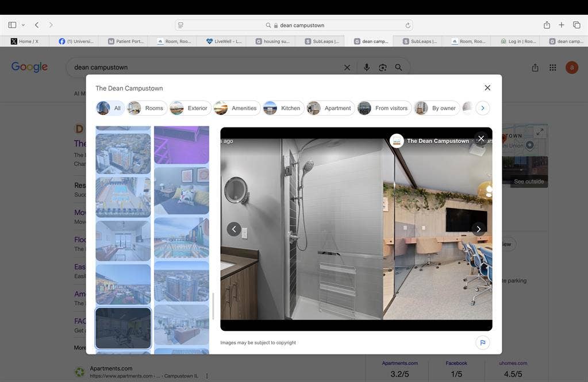Viewport: 588px width, 382px height.
Task: Show next photo in the viewer
Action: point(478,229)
